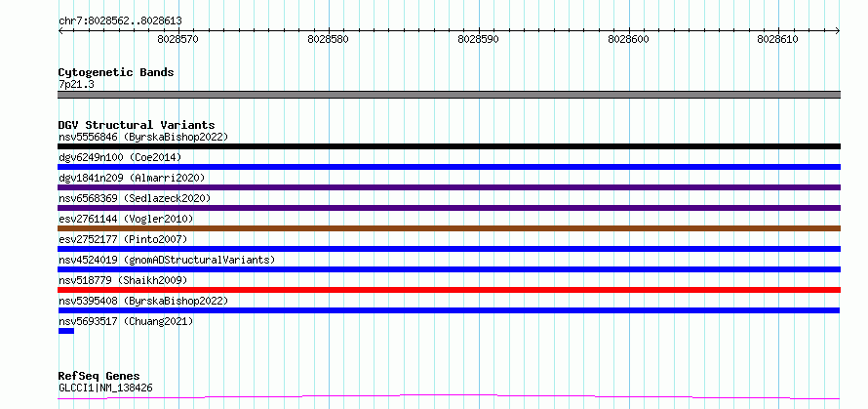Viewport: 868px width, 409px height.
Task: Click the 8028580 ruler tick label
Action: click(329, 39)
